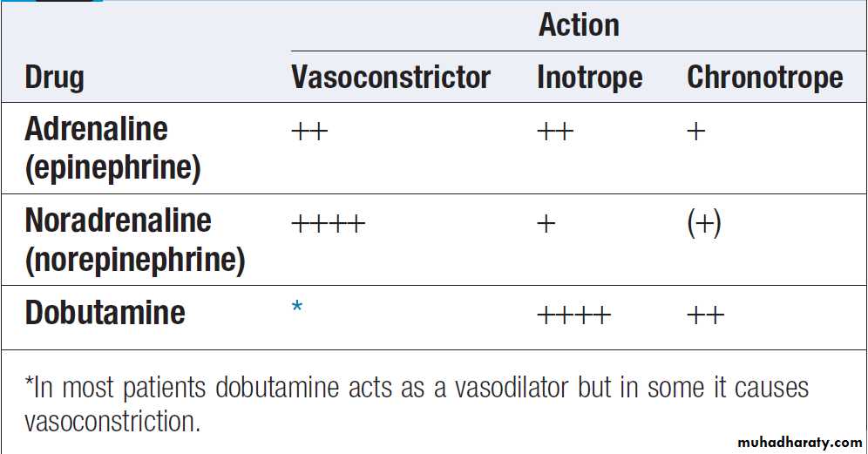Image resolution: width=868 pixels, height=454 pixels.
Task: Click Adrenaline's inotrope ++ value
Action: [555, 132]
